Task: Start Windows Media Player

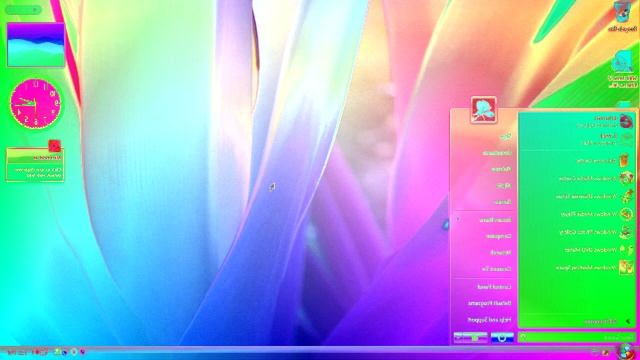Action: point(577,214)
